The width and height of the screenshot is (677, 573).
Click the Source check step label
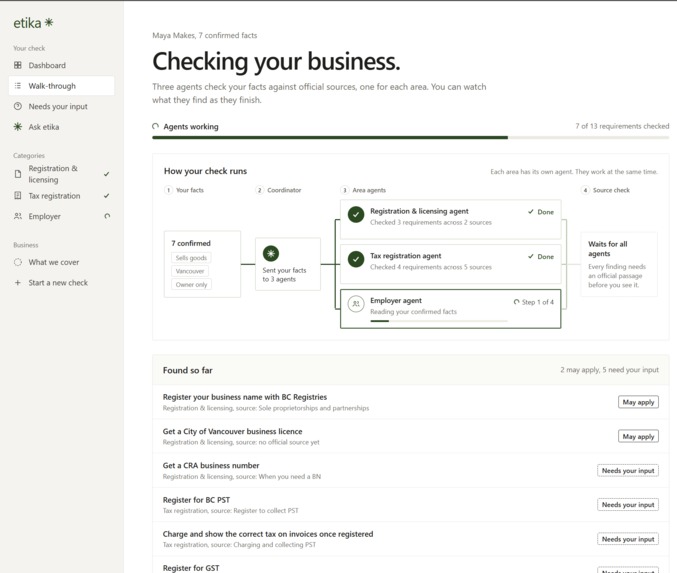click(611, 190)
